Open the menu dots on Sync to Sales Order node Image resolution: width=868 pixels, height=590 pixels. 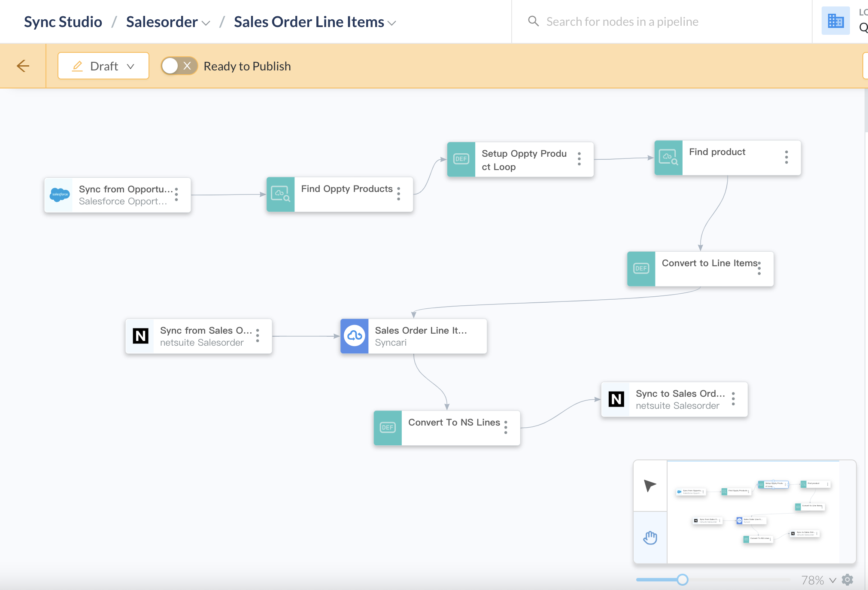(733, 399)
